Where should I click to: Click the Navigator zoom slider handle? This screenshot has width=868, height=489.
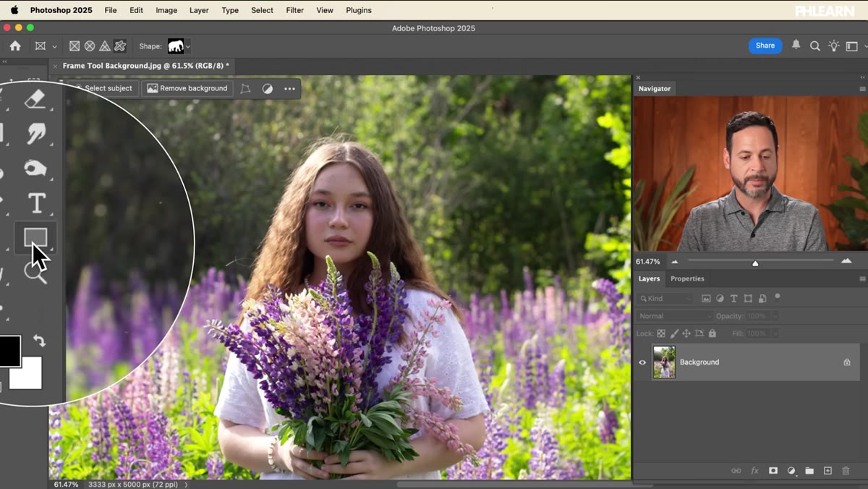(x=755, y=263)
